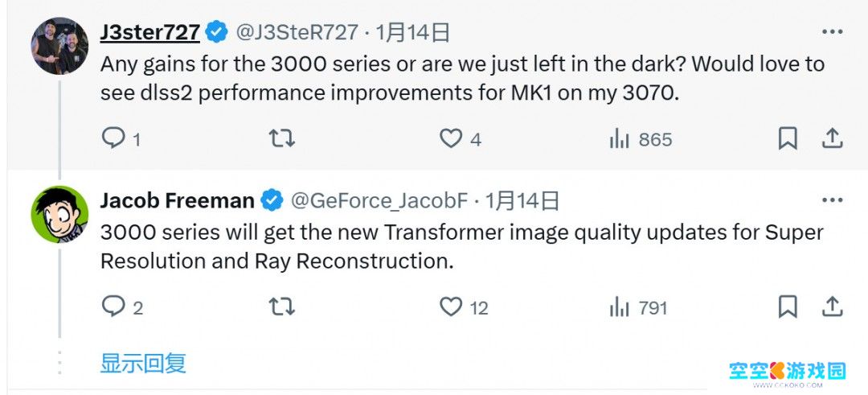Click Jacob Freeman's cartoon avatar
This screenshot has width=868, height=395.
click(x=59, y=214)
